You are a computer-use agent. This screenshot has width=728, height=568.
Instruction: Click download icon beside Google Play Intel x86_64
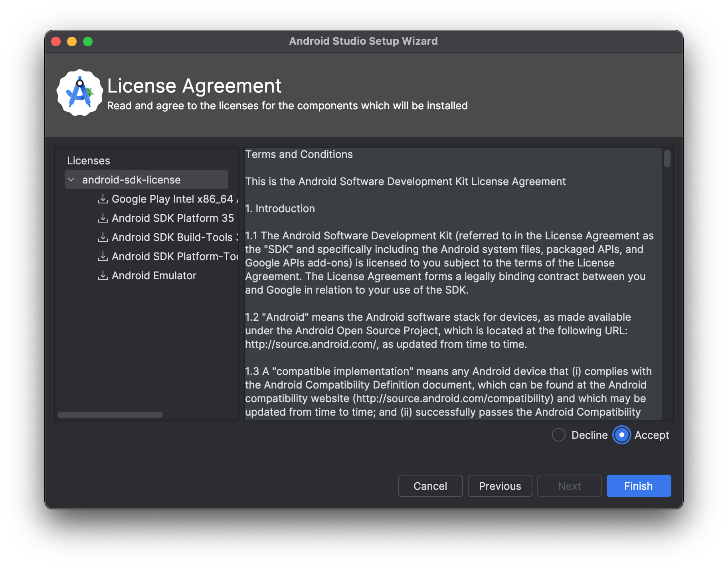103,199
